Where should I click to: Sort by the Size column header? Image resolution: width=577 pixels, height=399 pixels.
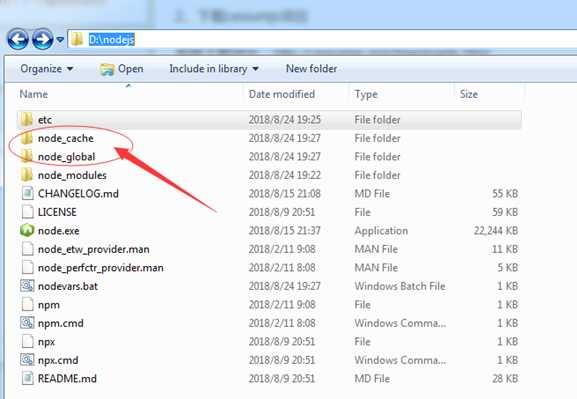click(468, 94)
